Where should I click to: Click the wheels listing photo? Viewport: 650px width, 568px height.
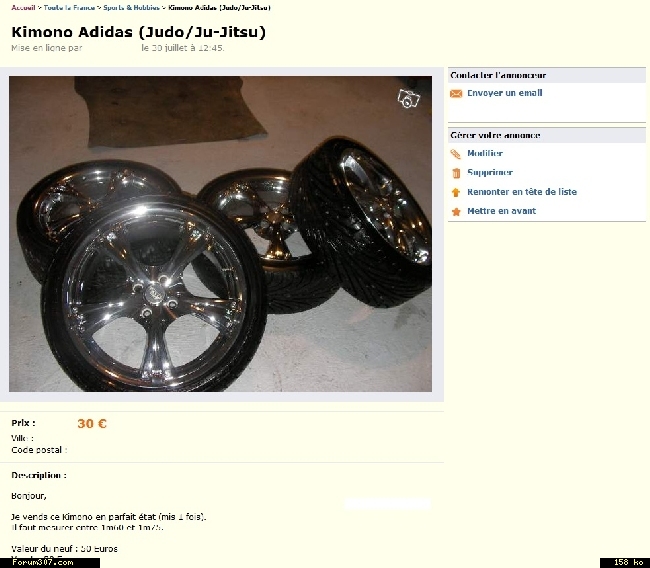point(220,234)
